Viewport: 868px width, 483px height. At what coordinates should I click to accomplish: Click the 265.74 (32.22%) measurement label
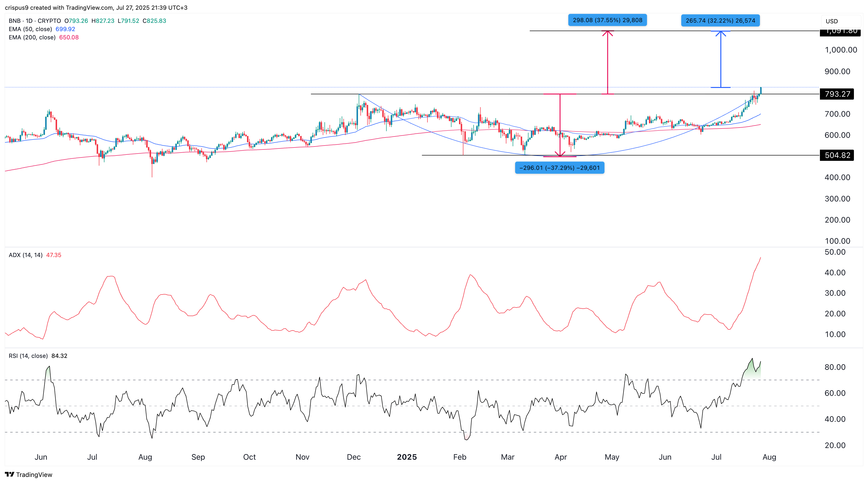720,21
